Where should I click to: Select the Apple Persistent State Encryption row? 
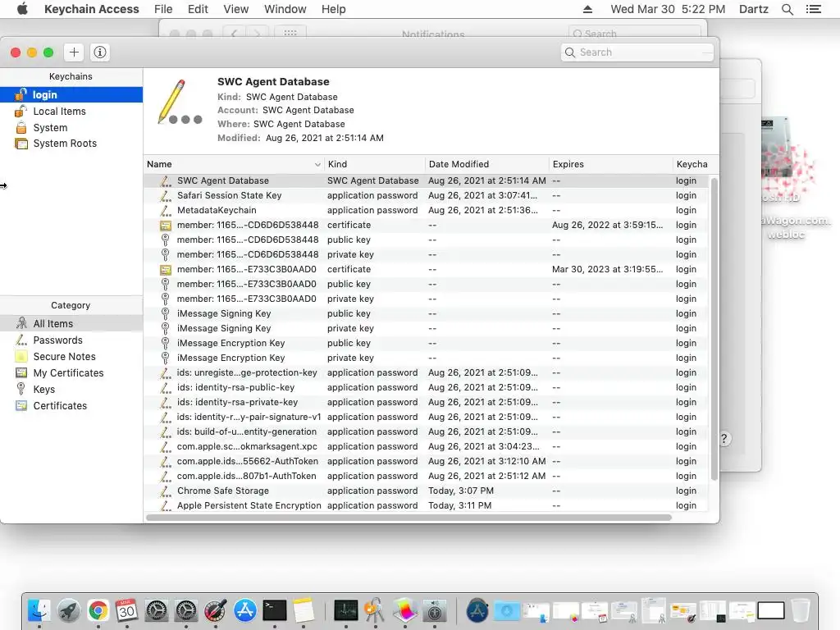click(426, 505)
